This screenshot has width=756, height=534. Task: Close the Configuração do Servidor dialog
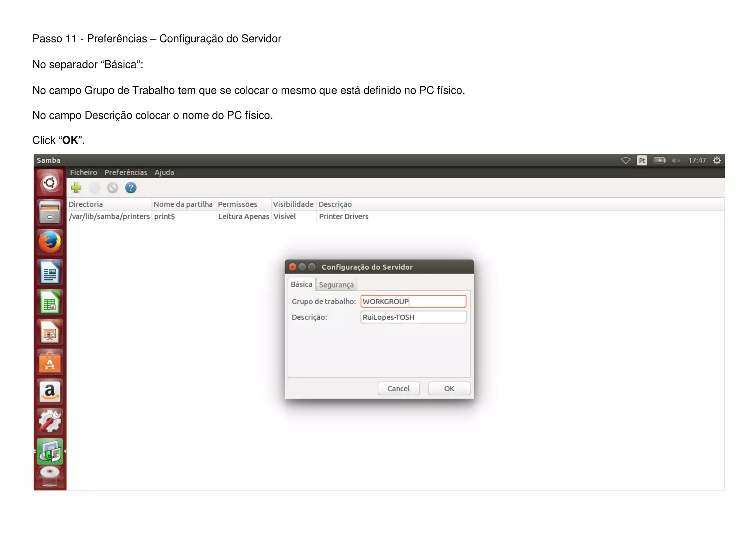[293, 267]
